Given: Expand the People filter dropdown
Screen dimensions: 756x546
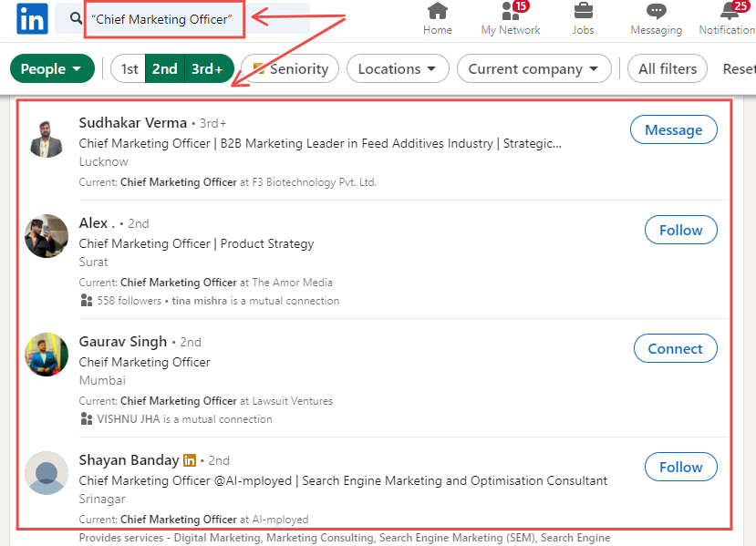Looking at the screenshot, I should click(52, 68).
